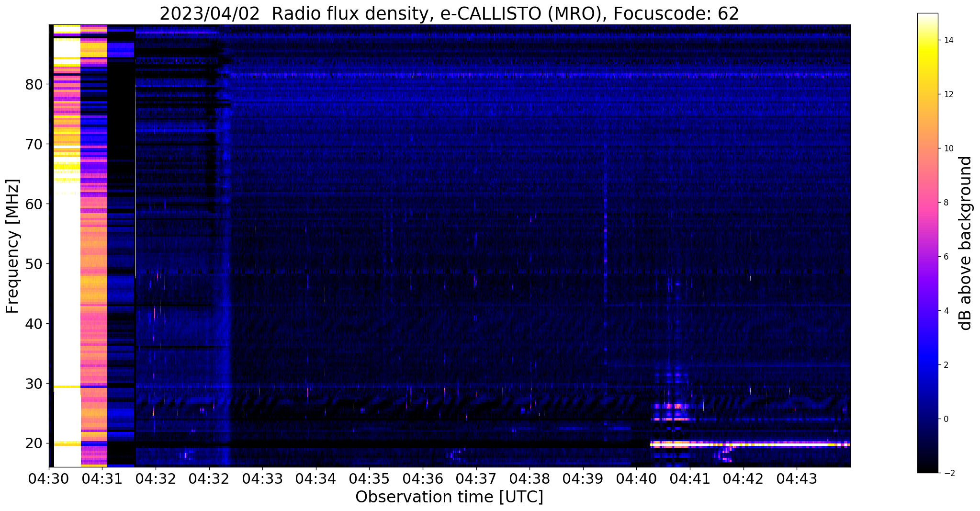
Task: Click the 04:39 time tick label
Action: click(583, 478)
